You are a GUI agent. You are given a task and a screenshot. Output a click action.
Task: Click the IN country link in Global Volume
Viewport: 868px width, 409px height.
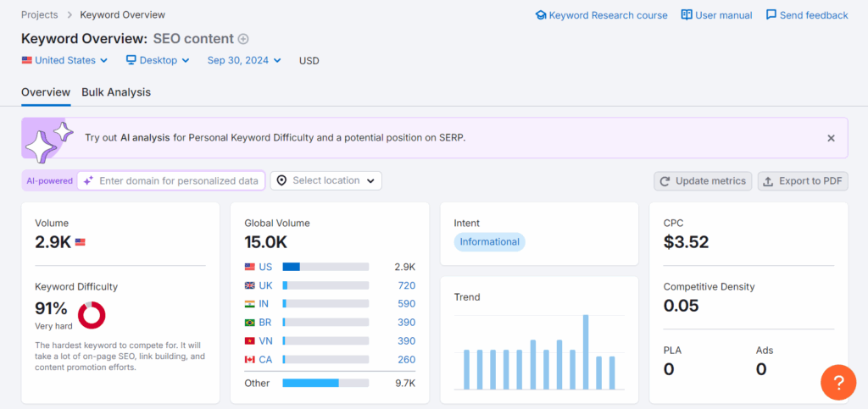264,304
